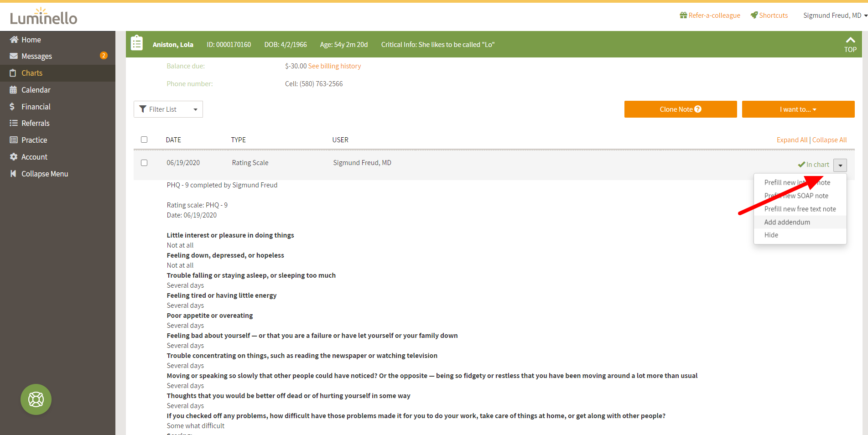Click Collapse All link
Viewport: 868px width, 435px height.
(829, 140)
